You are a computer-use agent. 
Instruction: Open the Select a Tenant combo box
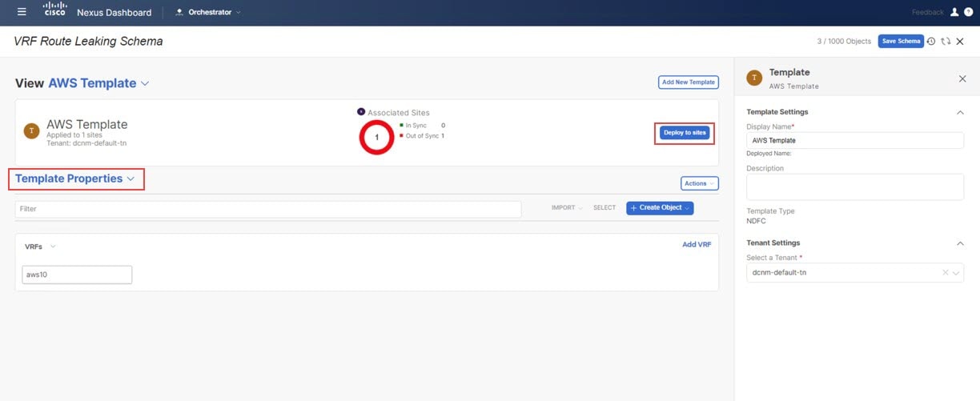pos(854,273)
